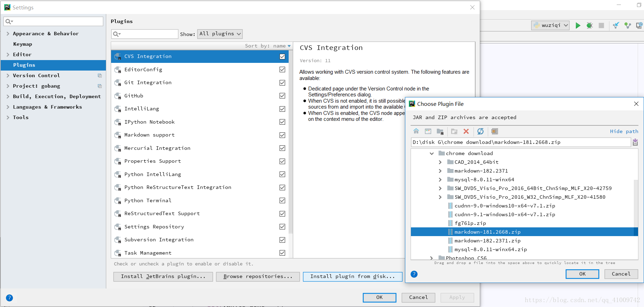Open Tools settings category
The image size is (644, 307).
[x=21, y=117]
